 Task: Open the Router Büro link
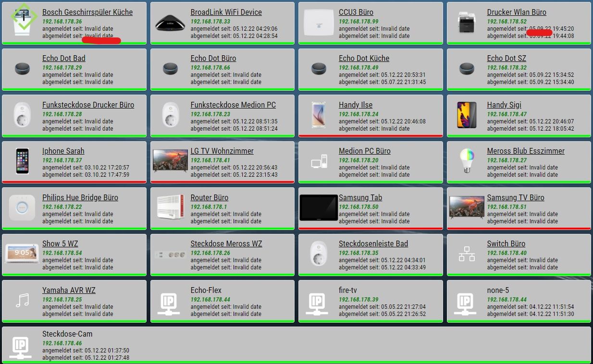pos(209,197)
